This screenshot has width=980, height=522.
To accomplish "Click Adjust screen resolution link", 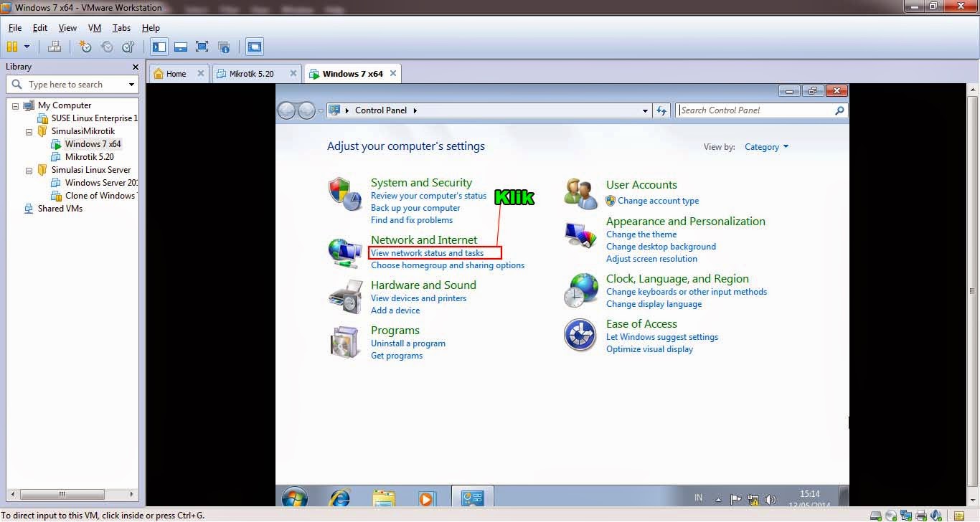I will click(651, 259).
